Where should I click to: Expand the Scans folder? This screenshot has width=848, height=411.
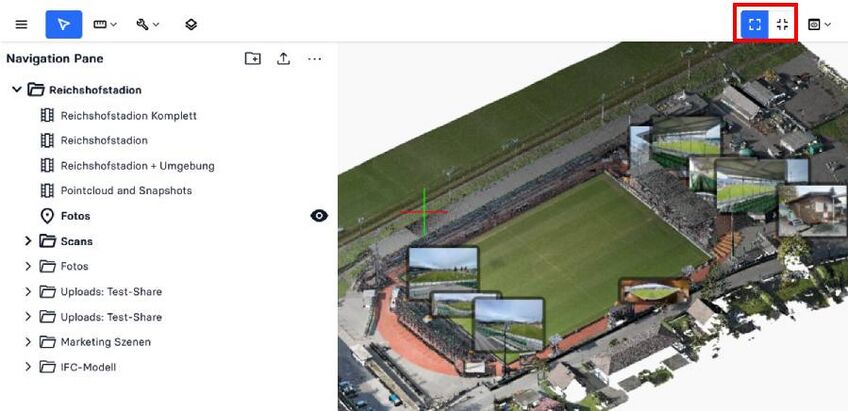[x=28, y=241]
